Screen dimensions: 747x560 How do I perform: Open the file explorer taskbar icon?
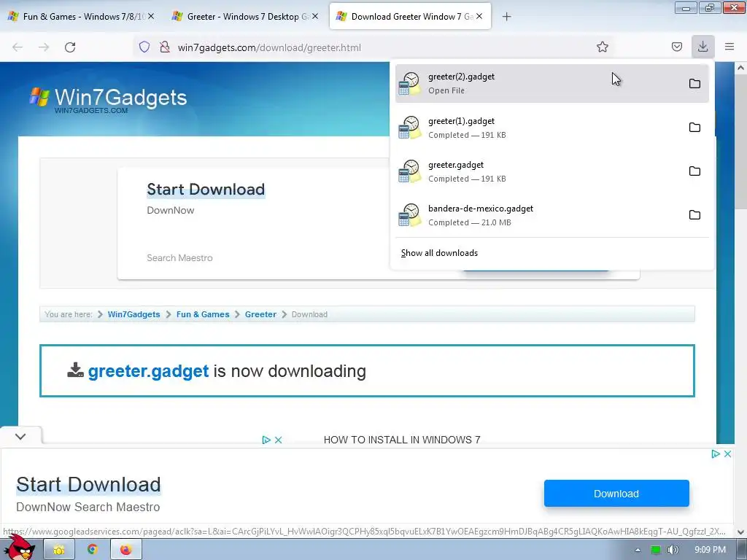(x=59, y=550)
